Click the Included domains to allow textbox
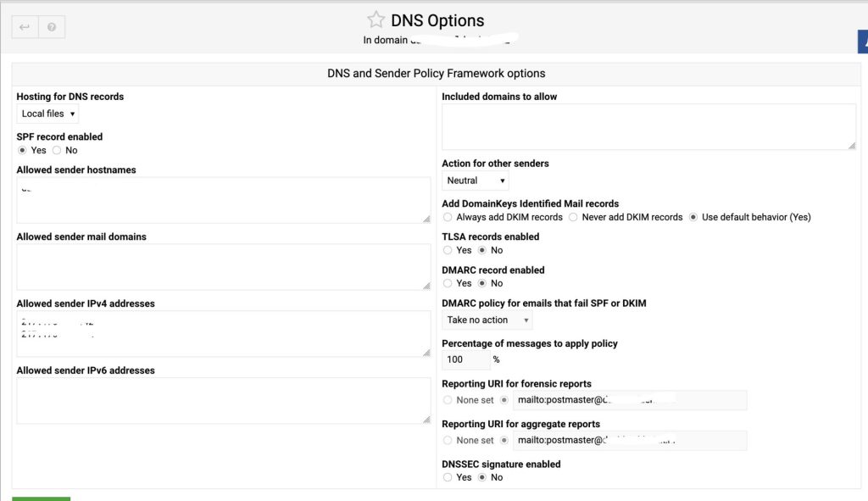This screenshot has width=868, height=501. point(648,127)
